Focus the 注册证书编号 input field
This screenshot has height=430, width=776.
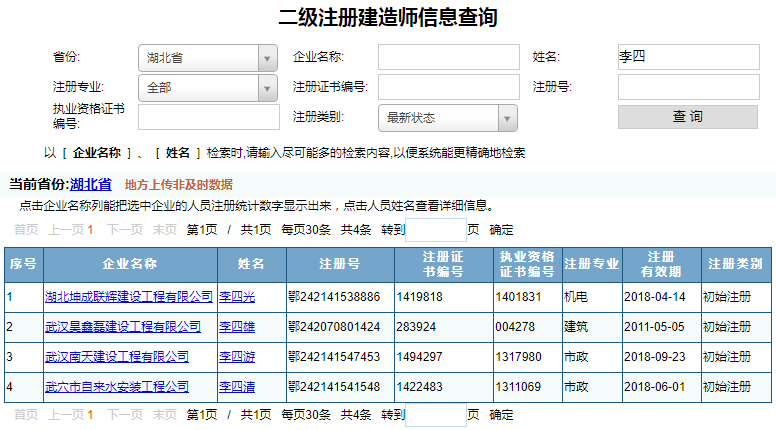tap(448, 87)
